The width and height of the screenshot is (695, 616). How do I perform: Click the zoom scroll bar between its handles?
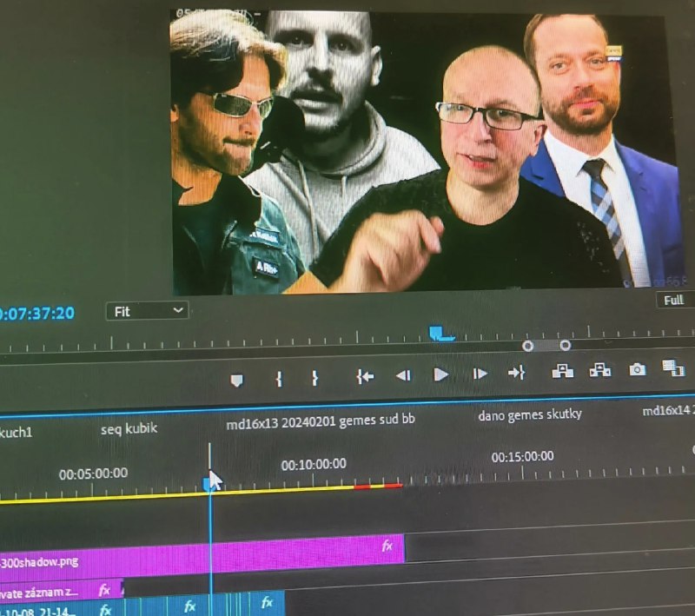click(546, 346)
